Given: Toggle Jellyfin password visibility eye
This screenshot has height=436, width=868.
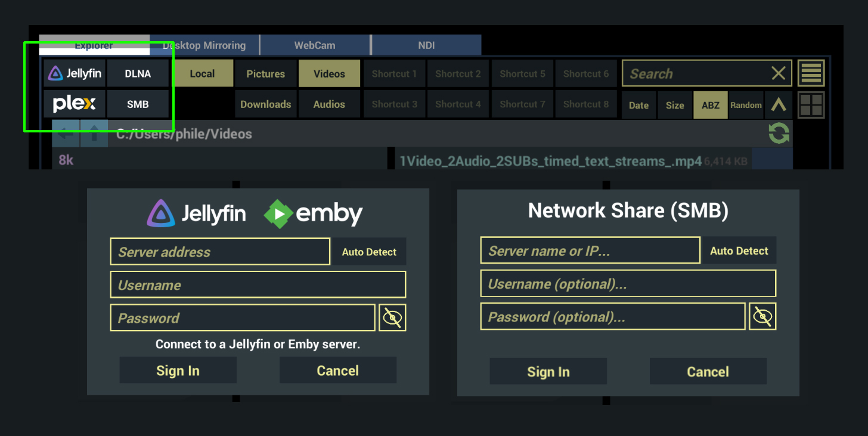Looking at the screenshot, I should click(392, 318).
